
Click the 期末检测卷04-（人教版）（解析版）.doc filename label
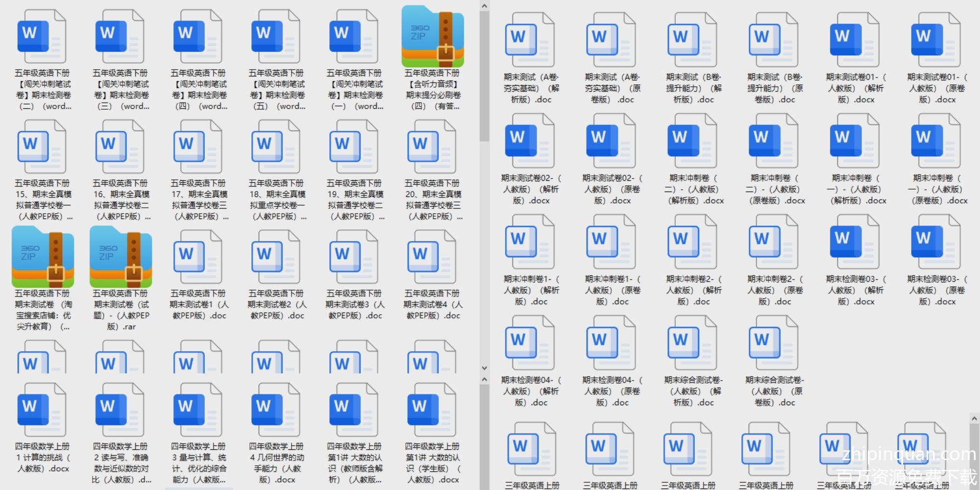pyautogui.click(x=530, y=391)
